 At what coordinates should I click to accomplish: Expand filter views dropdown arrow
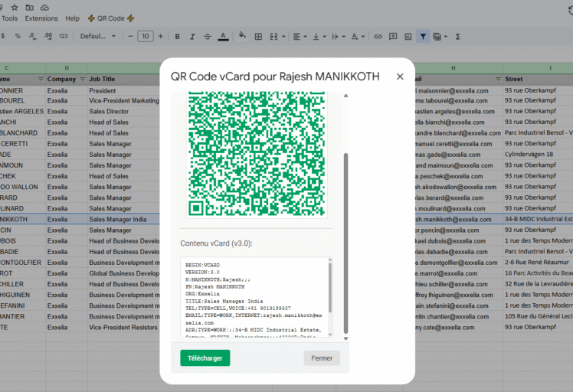446,37
